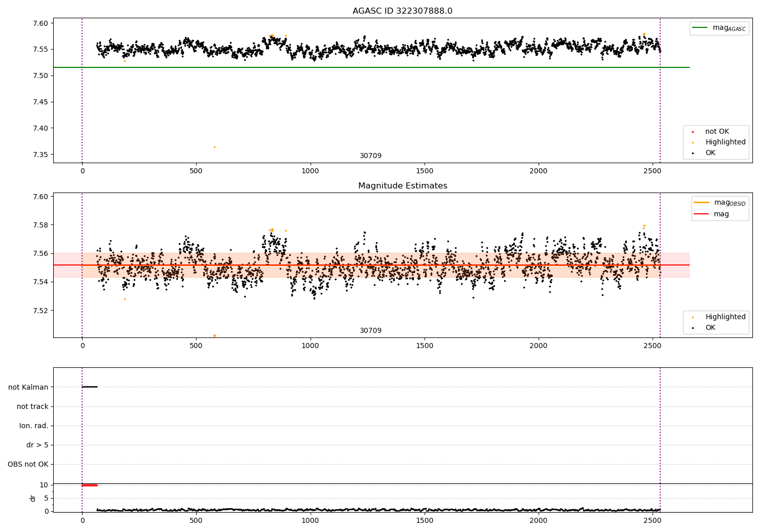The image size is (760, 532).
Task: Click the green mag AGASC horizontal line in the top plot
Action: (x=371, y=67)
